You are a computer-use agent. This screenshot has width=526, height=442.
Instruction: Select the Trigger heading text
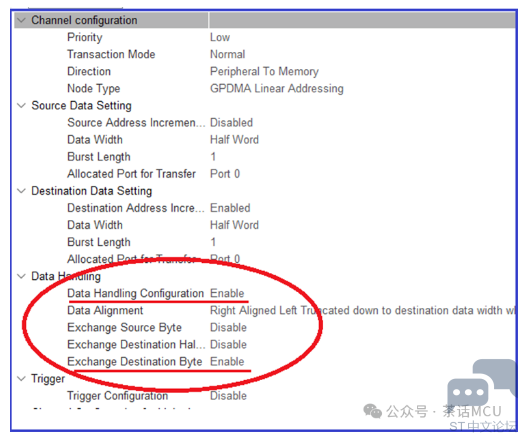[x=48, y=379]
